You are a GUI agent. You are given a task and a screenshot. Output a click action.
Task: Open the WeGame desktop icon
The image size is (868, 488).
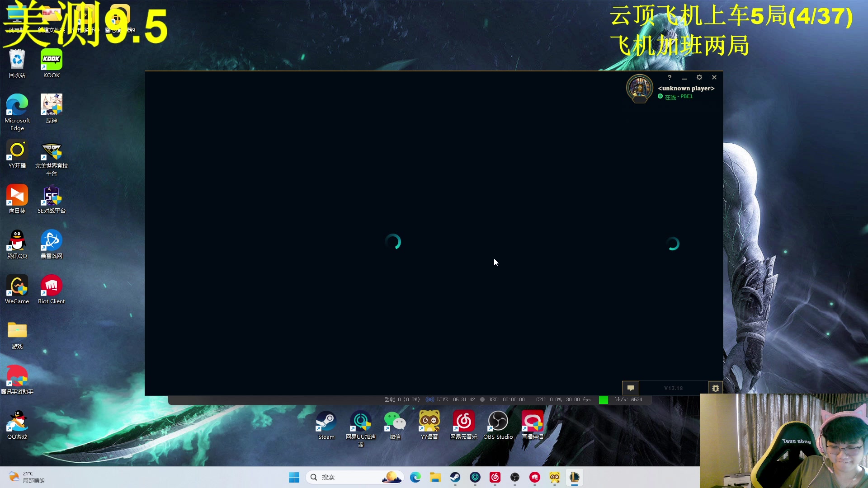(17, 289)
